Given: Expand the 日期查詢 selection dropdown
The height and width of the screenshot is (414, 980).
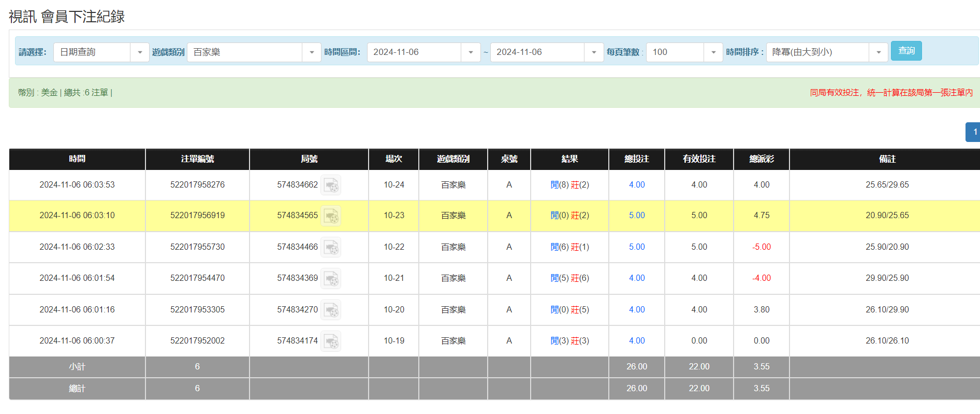Looking at the screenshot, I should pyautogui.click(x=139, y=52).
